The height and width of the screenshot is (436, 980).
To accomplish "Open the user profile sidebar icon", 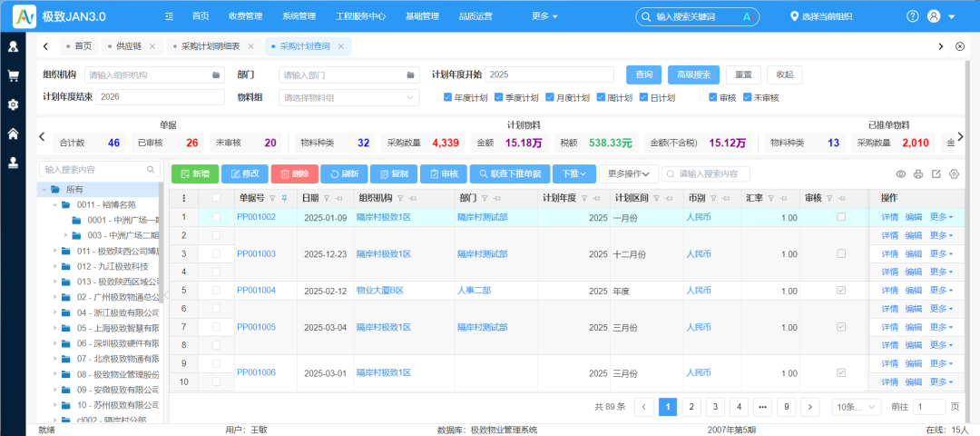I will (13, 46).
